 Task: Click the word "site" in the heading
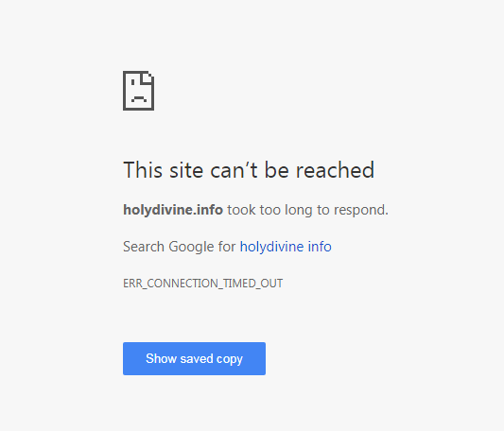tap(186, 170)
